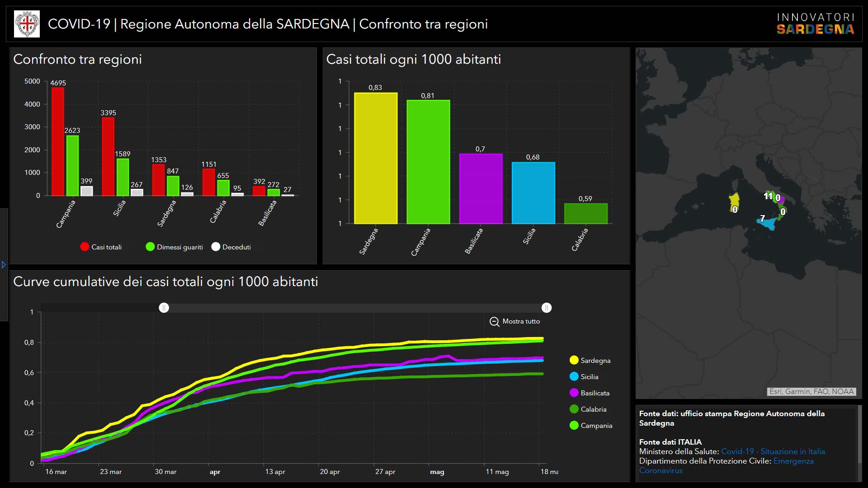Image resolution: width=868 pixels, height=488 pixels.
Task: Open the Covid-19 Situazione in Italia link
Action: click(773, 451)
